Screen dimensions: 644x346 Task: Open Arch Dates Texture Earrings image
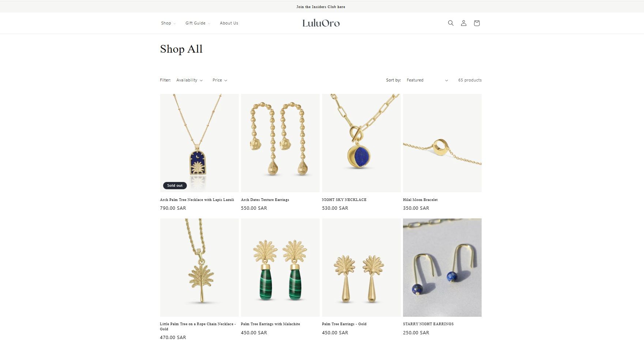(280, 143)
